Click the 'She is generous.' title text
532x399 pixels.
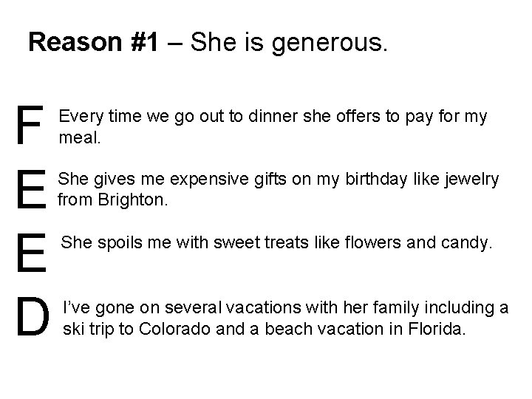[x=289, y=44]
